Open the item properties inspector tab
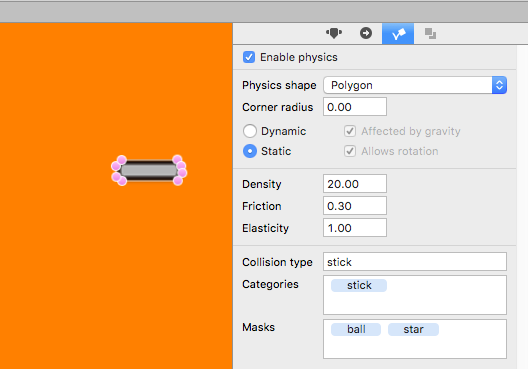The height and width of the screenshot is (369, 528). (334, 33)
